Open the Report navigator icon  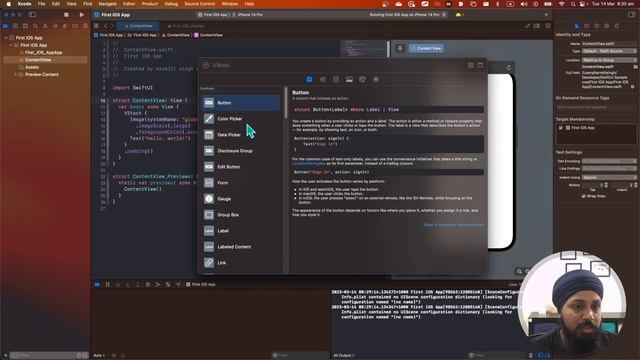click(x=85, y=26)
